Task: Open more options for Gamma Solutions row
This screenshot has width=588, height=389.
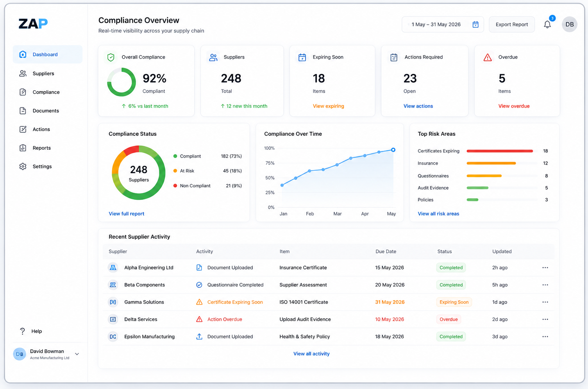Action: pyautogui.click(x=545, y=302)
